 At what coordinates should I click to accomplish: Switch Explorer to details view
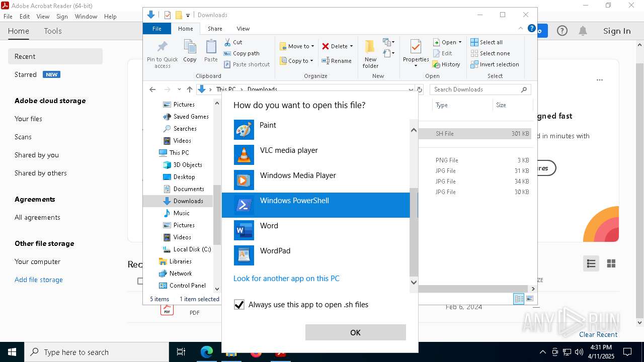pos(519,299)
